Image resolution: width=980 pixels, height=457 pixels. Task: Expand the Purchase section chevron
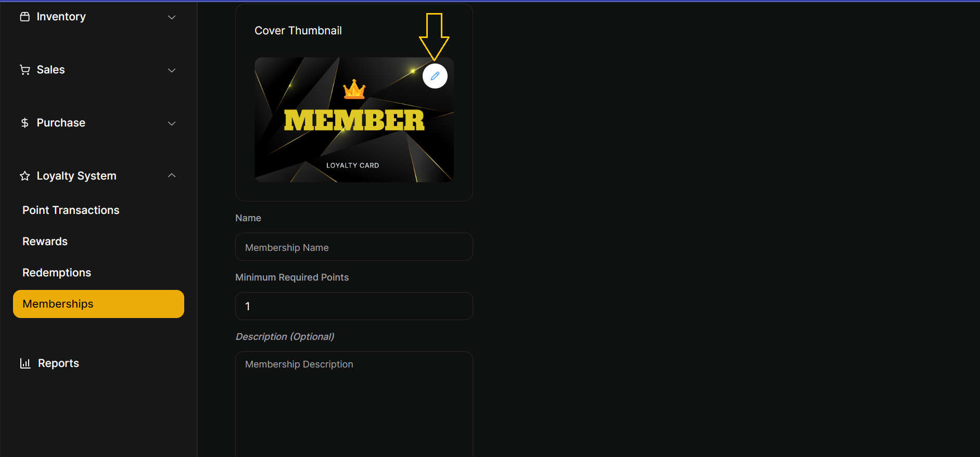tap(172, 123)
